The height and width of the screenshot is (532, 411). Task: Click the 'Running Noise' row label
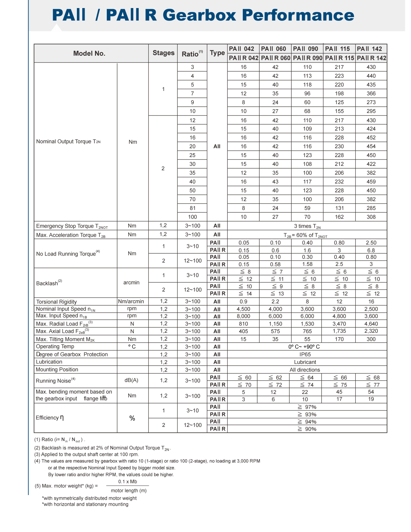55,381
